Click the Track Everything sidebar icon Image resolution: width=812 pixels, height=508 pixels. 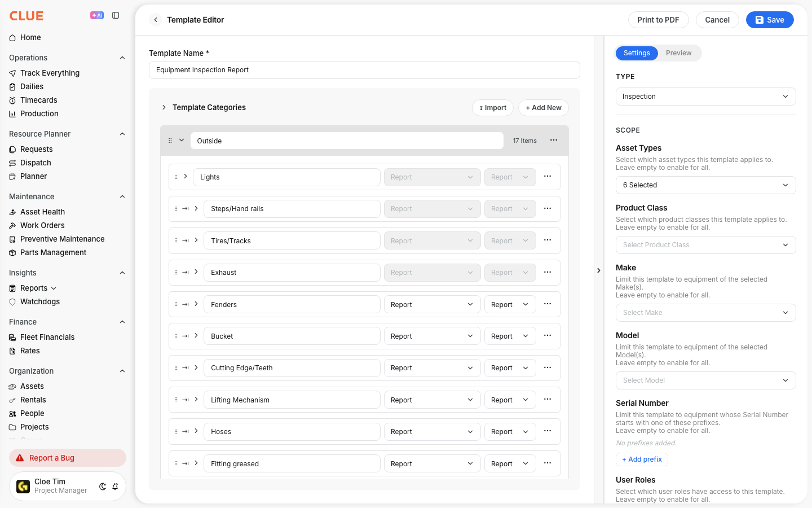(12, 73)
